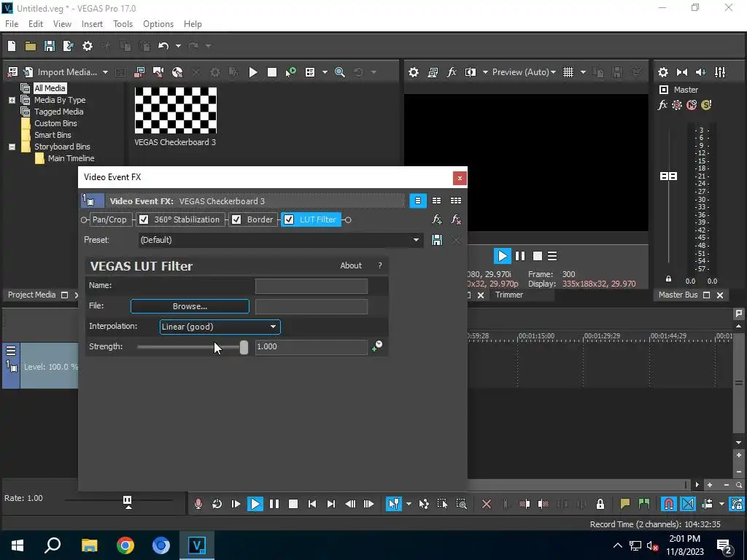
Task: Switch FX window to single-column list view
Action: 418,201
